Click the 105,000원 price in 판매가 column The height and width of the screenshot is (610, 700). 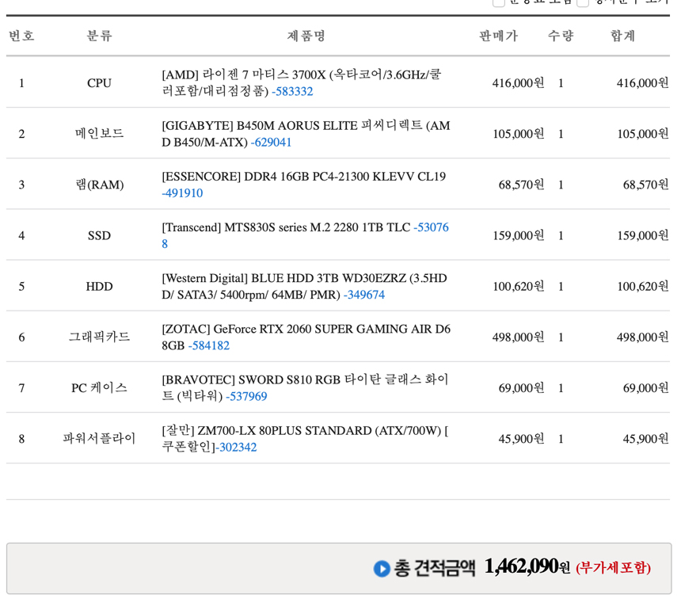coord(518,134)
